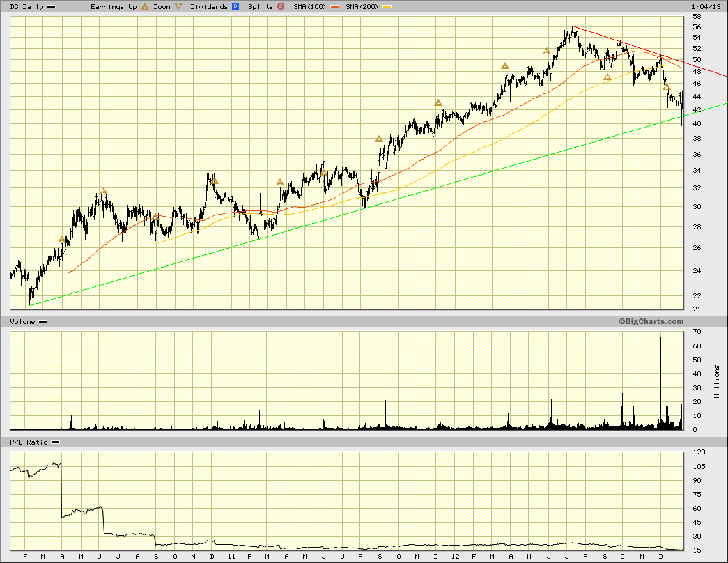Image resolution: width=728 pixels, height=563 pixels.
Task: Click the 120 P/E axis label
Action: pyautogui.click(x=699, y=452)
